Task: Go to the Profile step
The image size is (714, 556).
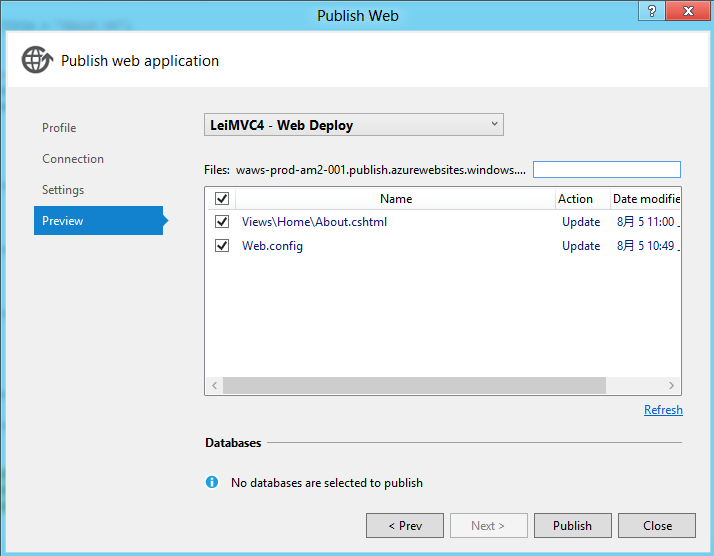Action: click(59, 128)
